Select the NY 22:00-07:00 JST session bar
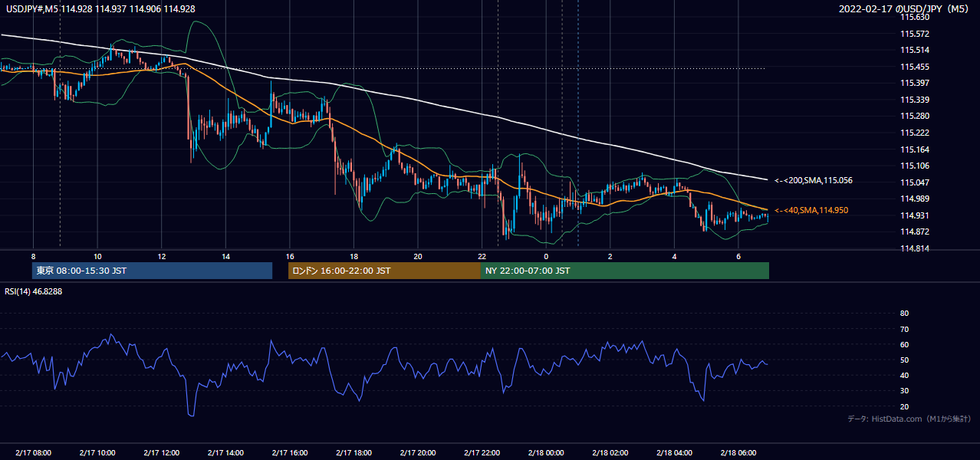 point(625,271)
